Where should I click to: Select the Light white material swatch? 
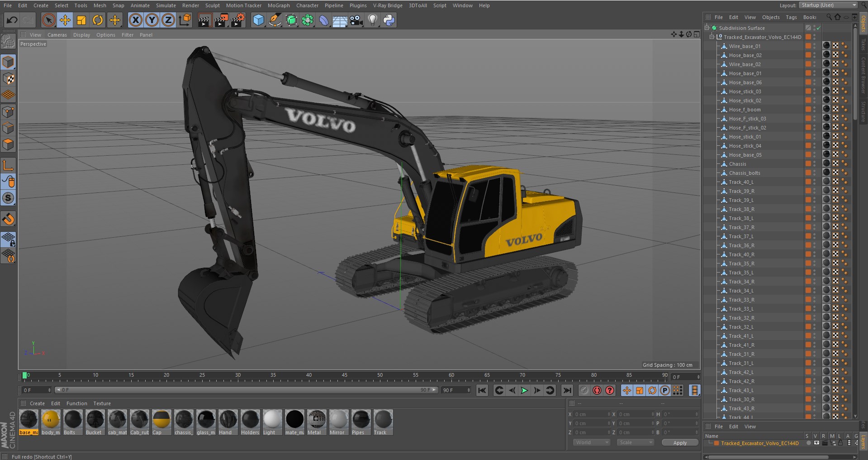(272, 422)
